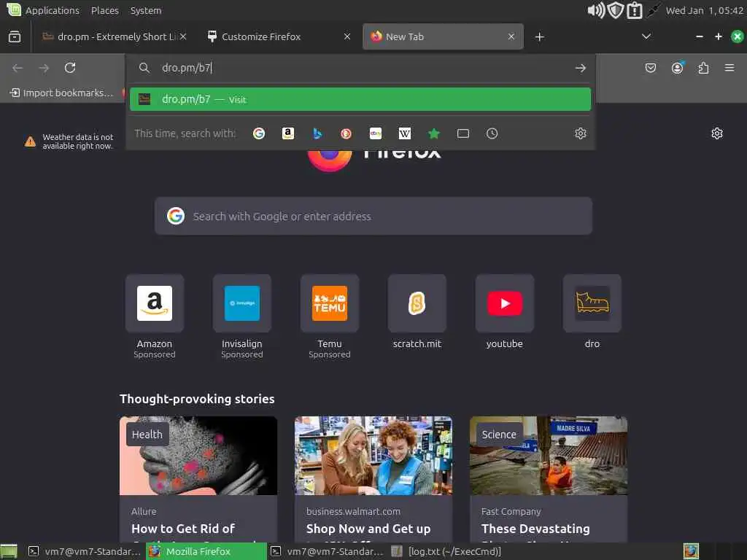Search open tabs via the tabs icon

click(463, 134)
